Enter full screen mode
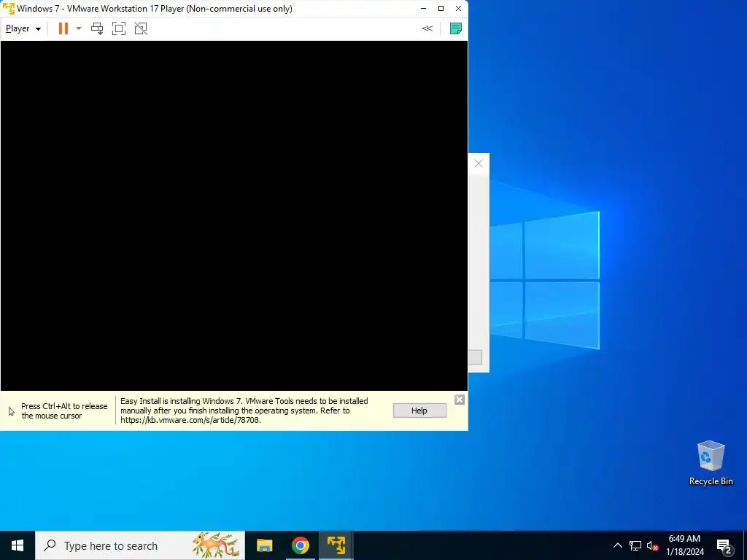Viewport: 747px width, 560px height. click(119, 28)
